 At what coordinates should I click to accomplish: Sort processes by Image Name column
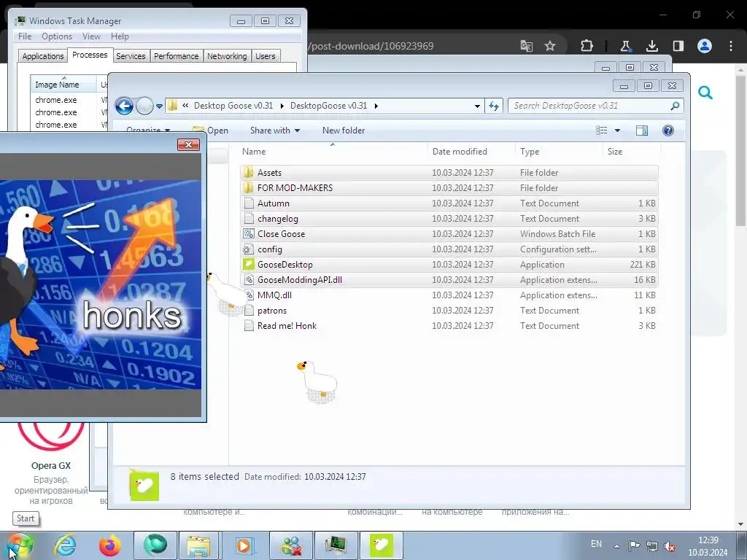click(x=63, y=84)
